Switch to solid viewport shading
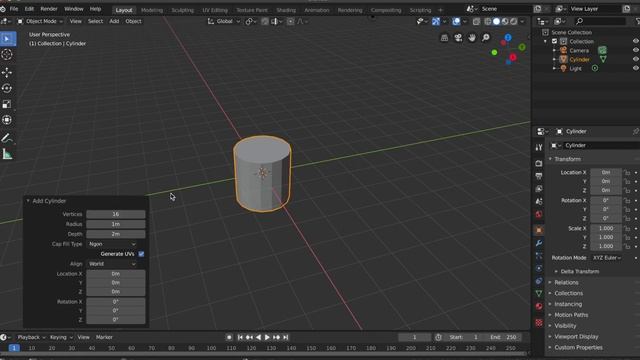Screen dimensions: 640x360 (x=496, y=21)
